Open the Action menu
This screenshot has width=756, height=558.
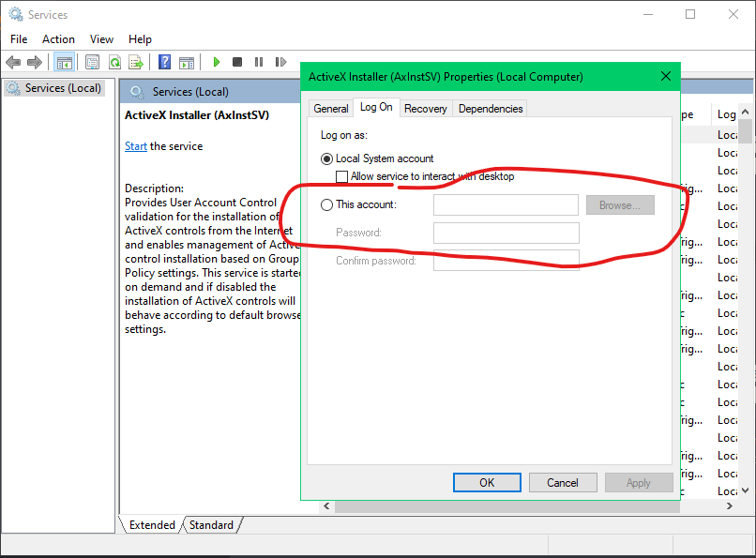(58, 39)
